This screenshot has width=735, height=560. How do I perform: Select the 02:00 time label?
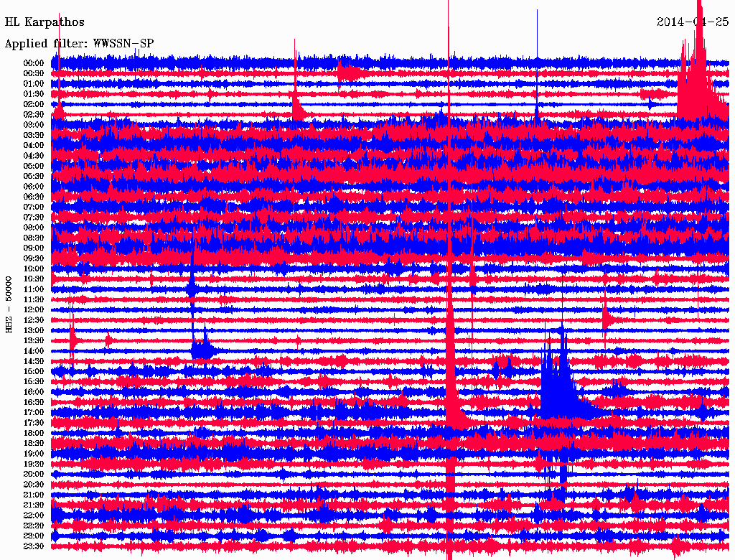(x=34, y=104)
